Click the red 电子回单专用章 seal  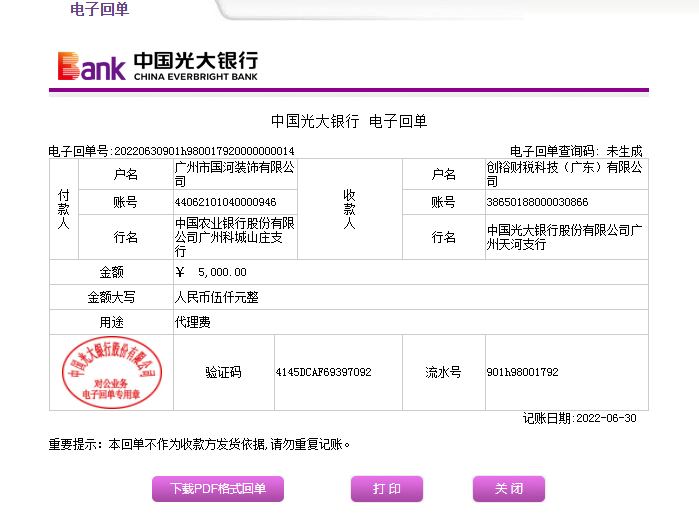[111, 372]
